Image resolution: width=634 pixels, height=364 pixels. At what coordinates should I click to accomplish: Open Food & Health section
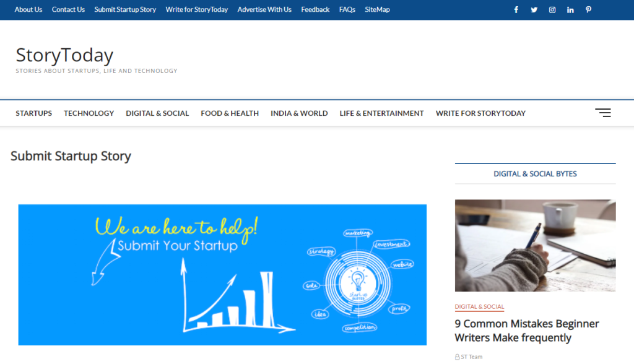(x=230, y=113)
